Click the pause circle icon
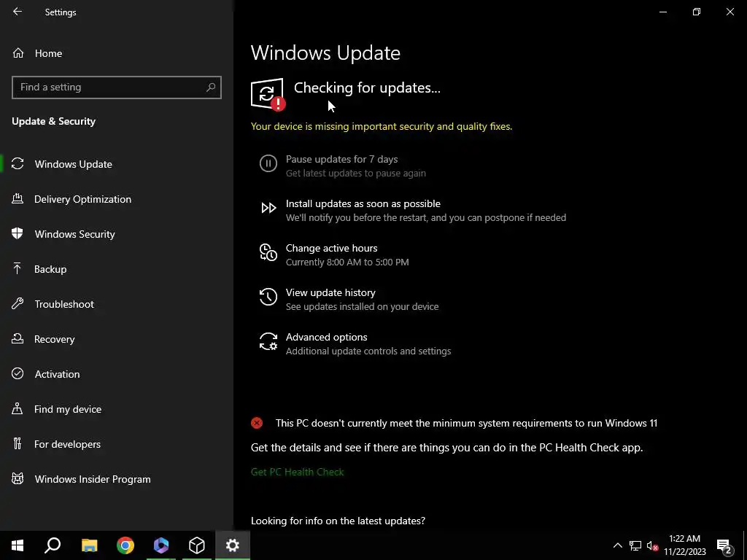The width and height of the screenshot is (747, 560). 268,163
